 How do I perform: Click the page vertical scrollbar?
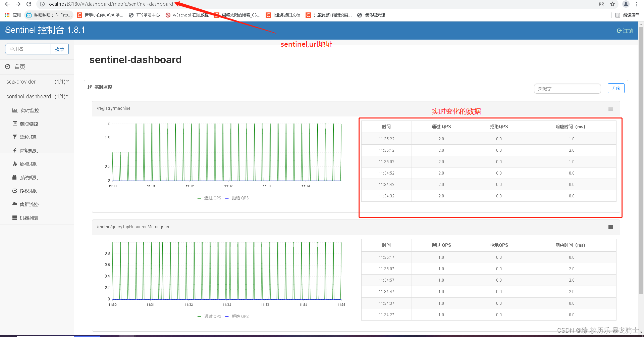pyautogui.click(x=641, y=161)
